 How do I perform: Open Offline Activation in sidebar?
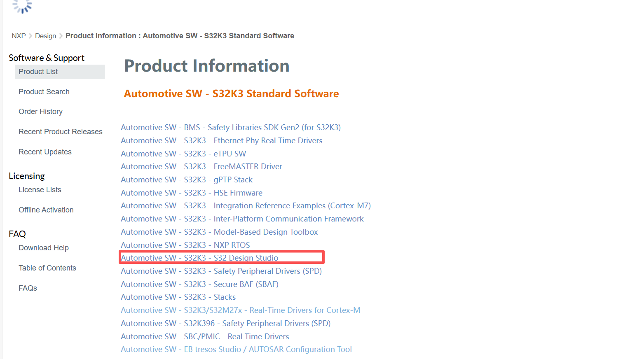pyautogui.click(x=46, y=210)
